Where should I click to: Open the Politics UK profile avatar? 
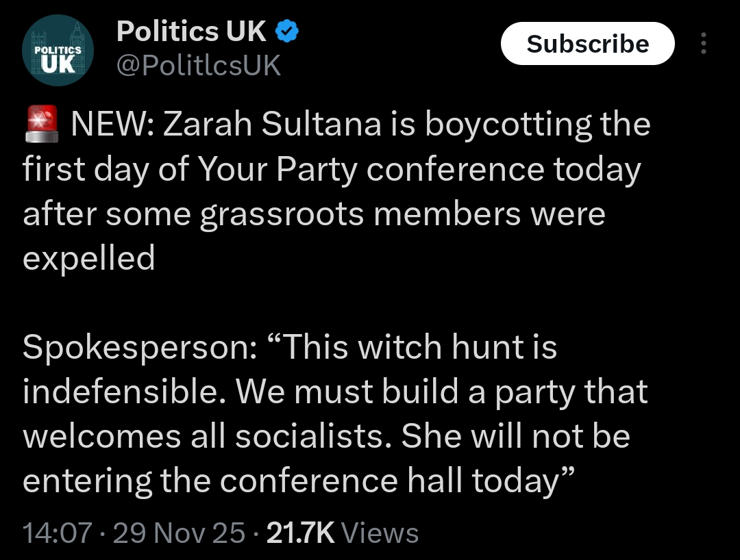click(x=58, y=51)
